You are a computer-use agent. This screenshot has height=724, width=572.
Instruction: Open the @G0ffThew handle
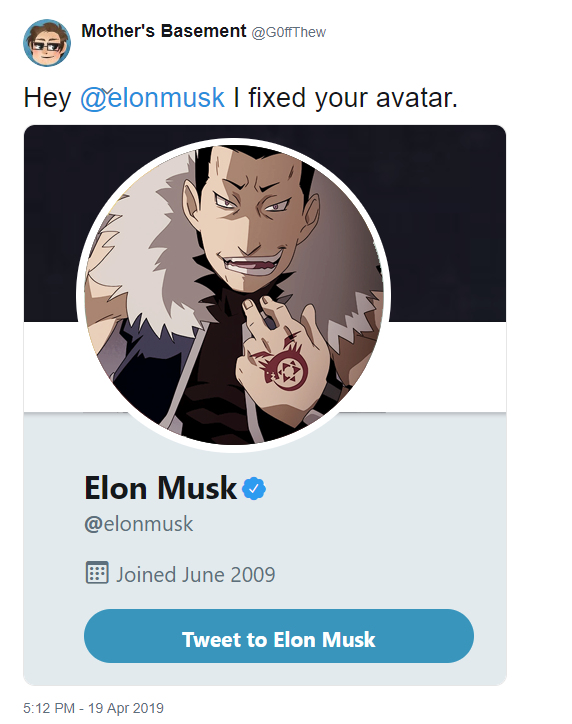pos(289,32)
